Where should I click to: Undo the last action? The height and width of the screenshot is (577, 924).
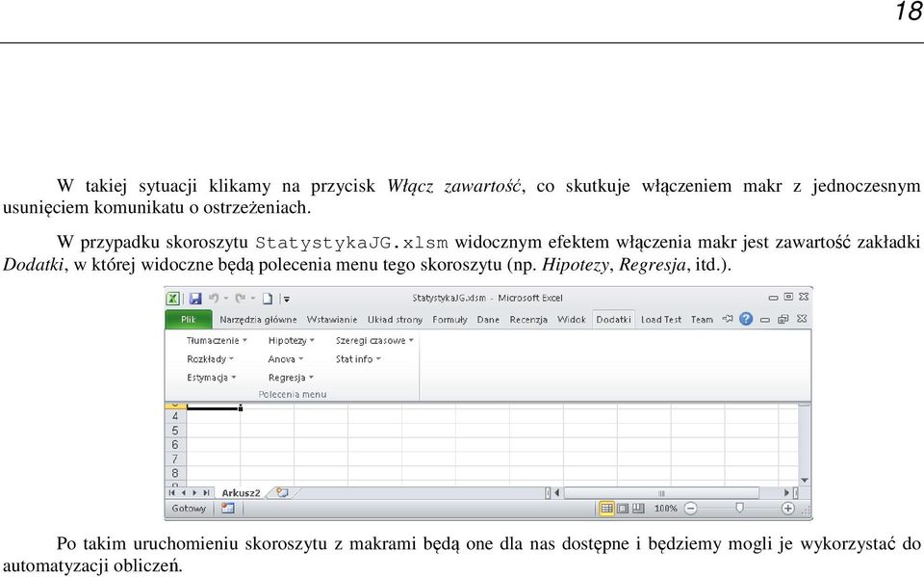pyautogui.click(x=214, y=299)
